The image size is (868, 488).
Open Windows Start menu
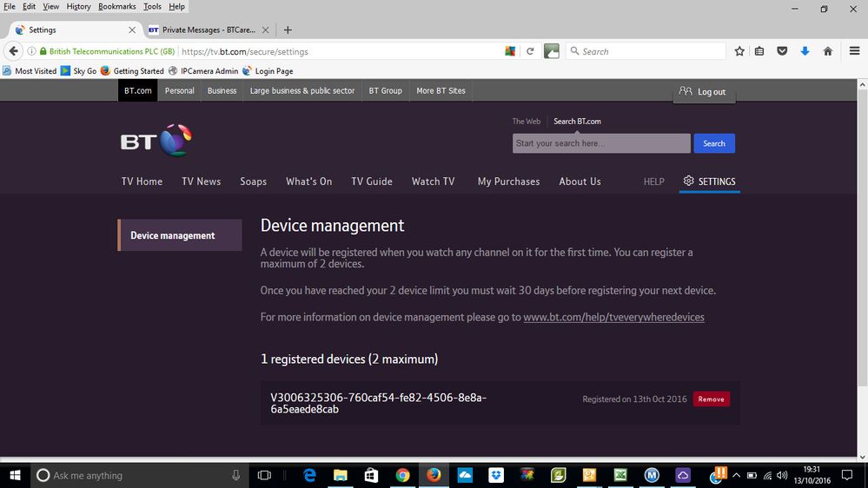(x=15, y=475)
